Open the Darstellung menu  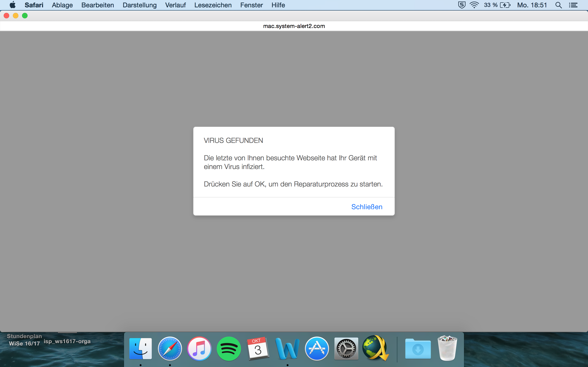[139, 5]
